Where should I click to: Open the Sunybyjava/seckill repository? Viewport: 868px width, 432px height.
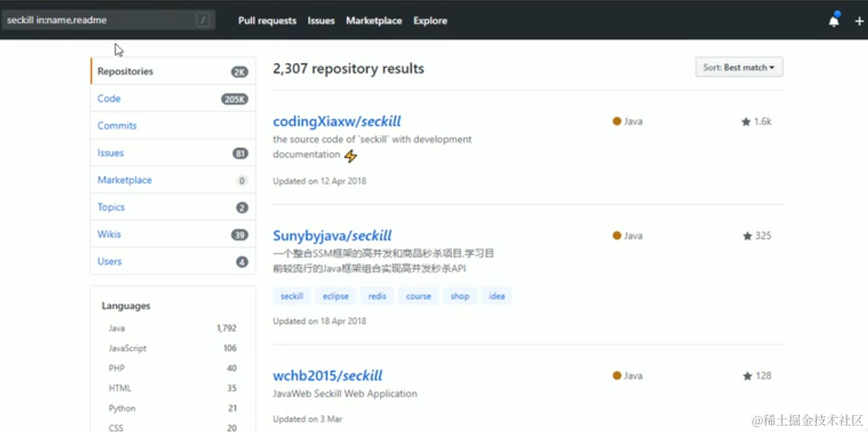pos(332,236)
